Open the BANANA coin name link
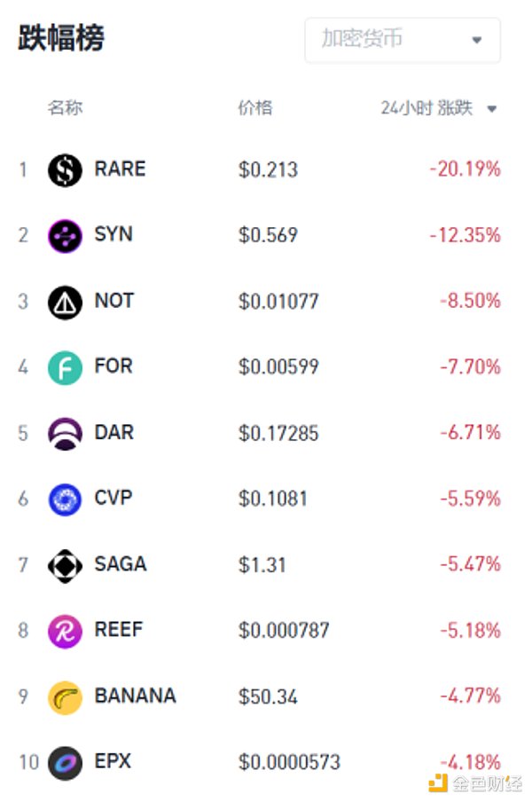532x802 pixels. (x=135, y=696)
